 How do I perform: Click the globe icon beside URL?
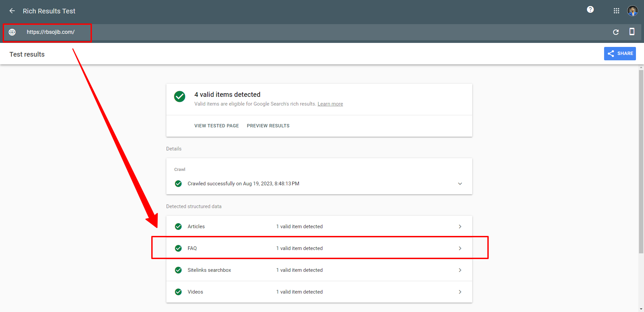coord(12,32)
